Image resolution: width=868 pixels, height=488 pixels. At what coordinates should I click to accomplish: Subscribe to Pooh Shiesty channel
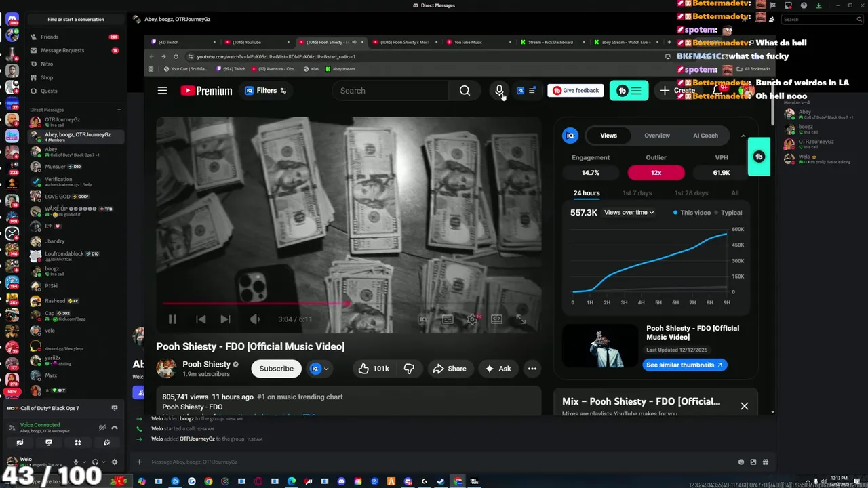click(x=276, y=369)
